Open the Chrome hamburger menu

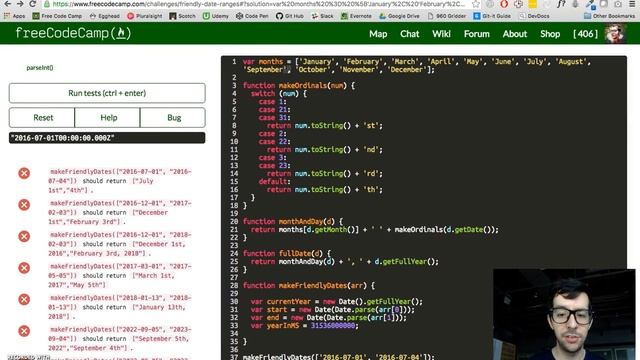[x=632, y=4]
